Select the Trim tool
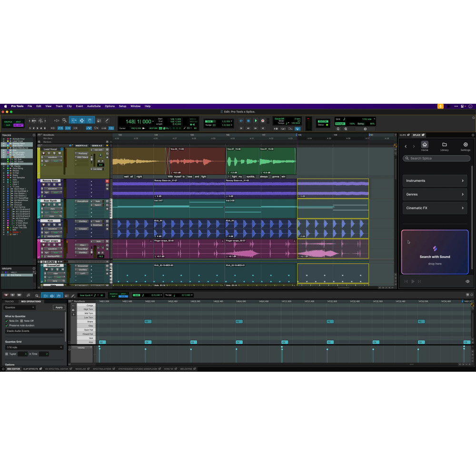476x476 pixels. (x=74, y=120)
